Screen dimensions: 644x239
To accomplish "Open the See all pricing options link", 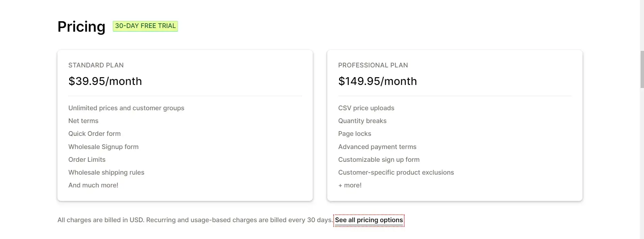I will 369,220.
